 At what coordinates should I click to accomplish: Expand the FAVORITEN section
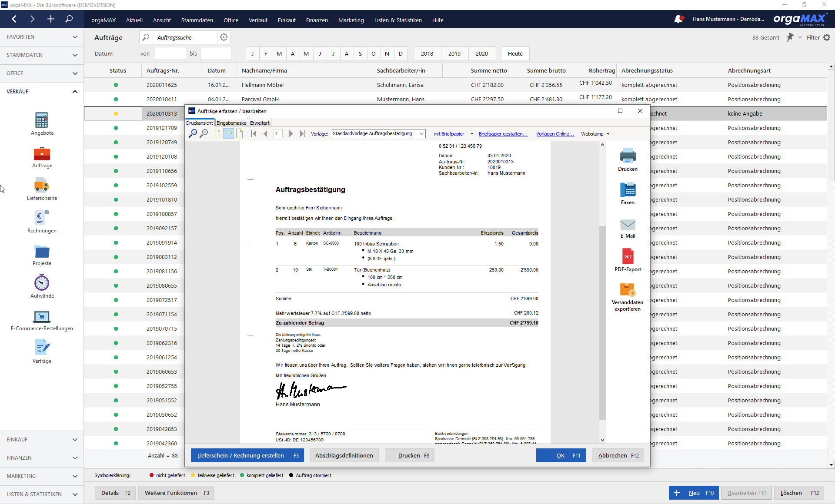(x=42, y=37)
